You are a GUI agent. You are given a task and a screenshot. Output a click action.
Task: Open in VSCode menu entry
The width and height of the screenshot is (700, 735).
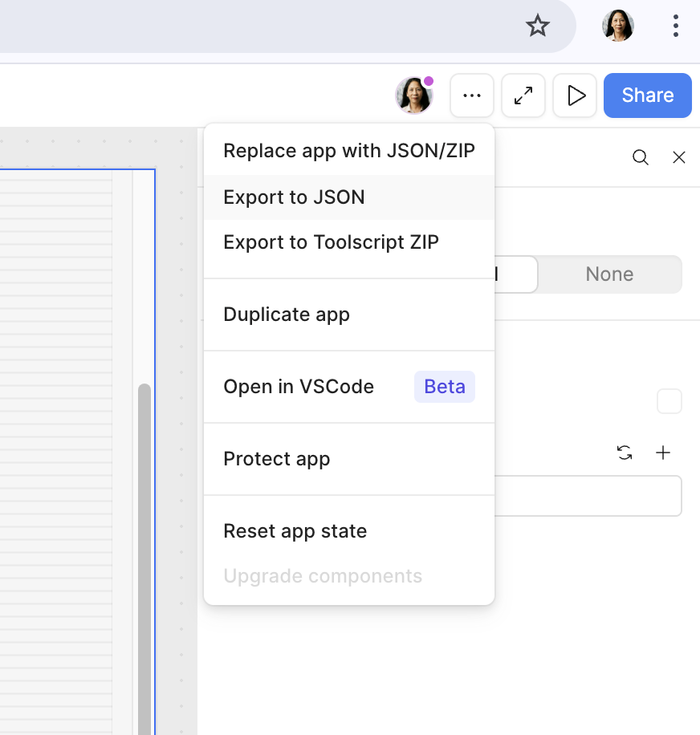pos(299,387)
